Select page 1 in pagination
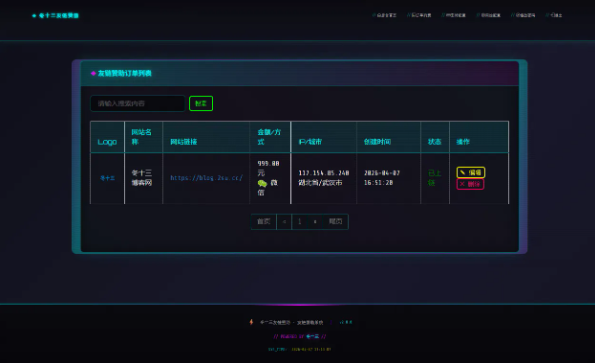This screenshot has width=595, height=363. [299, 222]
